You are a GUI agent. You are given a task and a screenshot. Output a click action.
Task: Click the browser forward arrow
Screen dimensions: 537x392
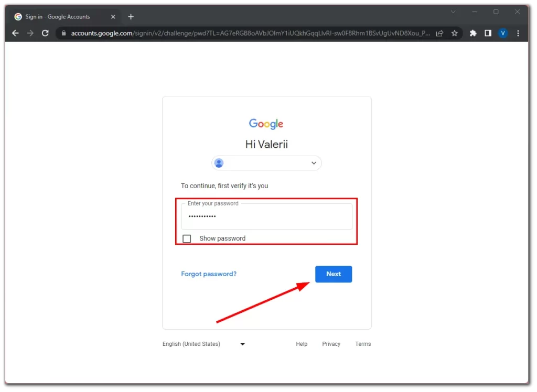pos(30,33)
